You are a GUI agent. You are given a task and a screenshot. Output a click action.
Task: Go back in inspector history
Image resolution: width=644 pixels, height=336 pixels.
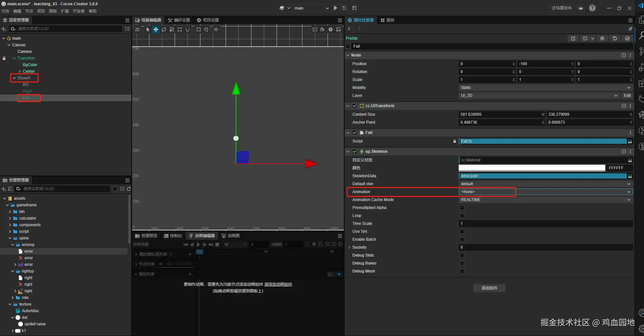[349, 29]
